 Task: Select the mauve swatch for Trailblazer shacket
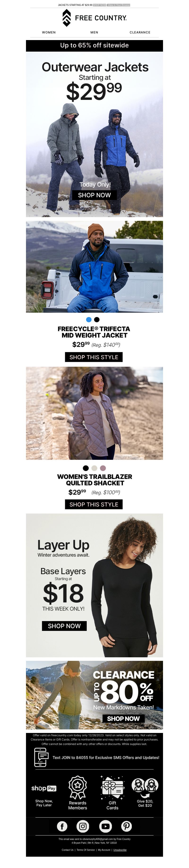pyautogui.click(x=103, y=468)
